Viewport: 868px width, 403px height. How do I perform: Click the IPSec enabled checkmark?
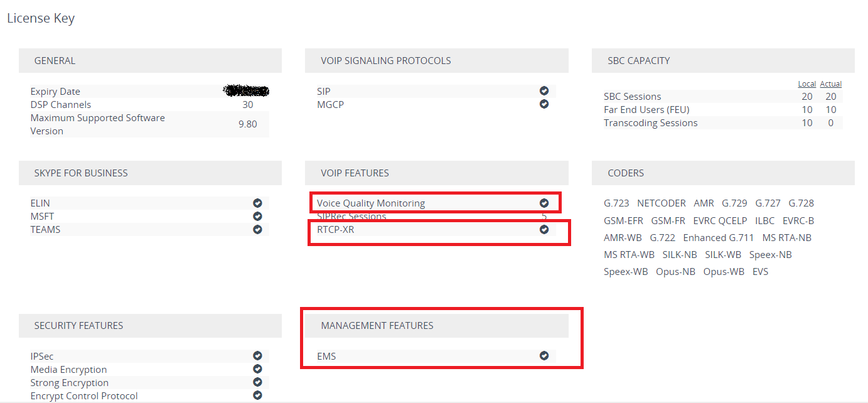257,356
